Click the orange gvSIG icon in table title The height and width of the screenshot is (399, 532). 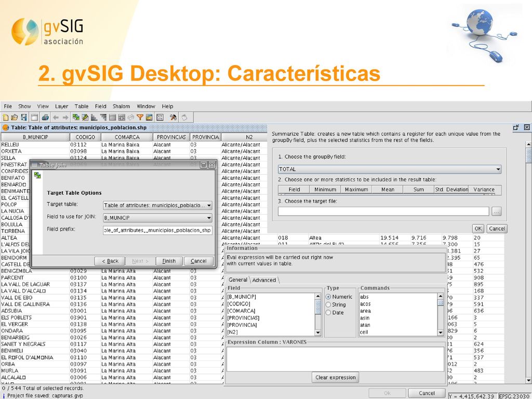(6, 128)
